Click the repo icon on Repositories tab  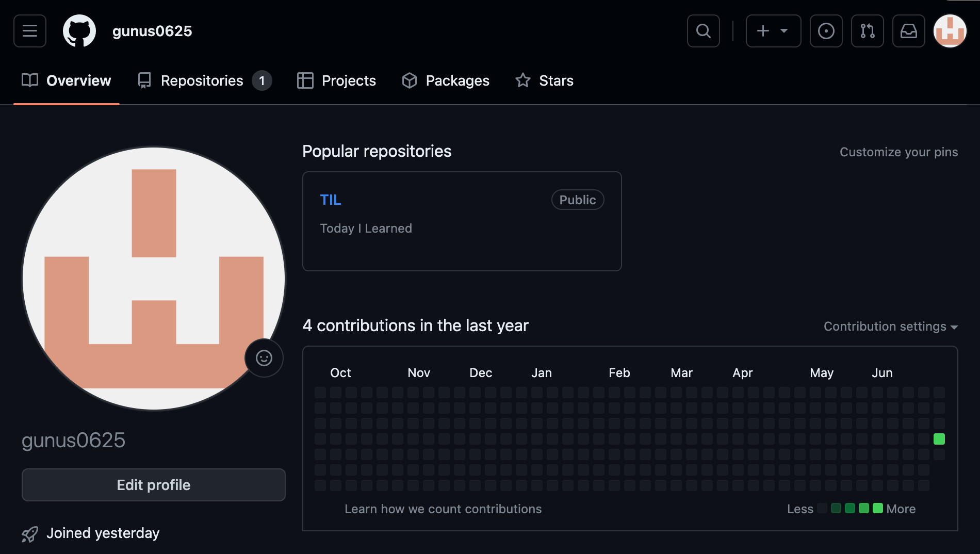tap(144, 80)
